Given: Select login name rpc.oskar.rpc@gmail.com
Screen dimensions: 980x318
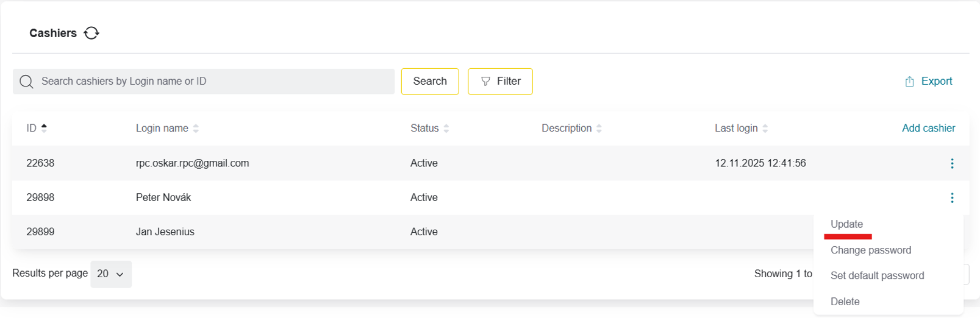Looking at the screenshot, I should [192, 163].
